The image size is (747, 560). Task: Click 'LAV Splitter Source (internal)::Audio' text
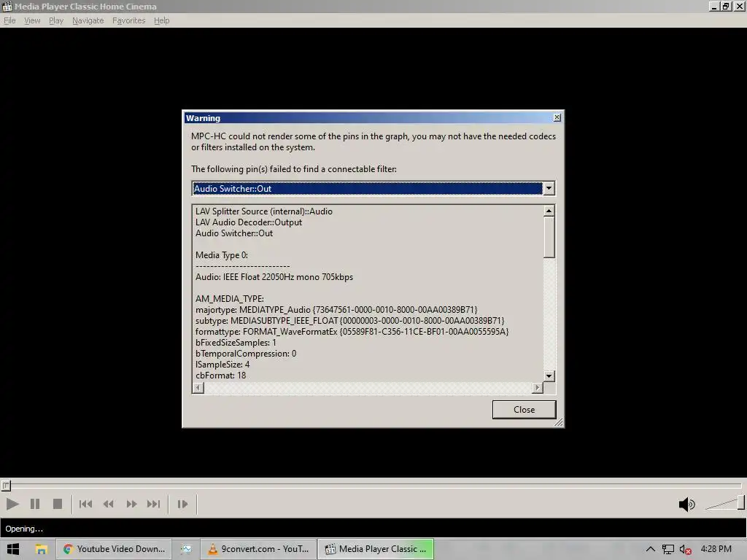click(264, 211)
